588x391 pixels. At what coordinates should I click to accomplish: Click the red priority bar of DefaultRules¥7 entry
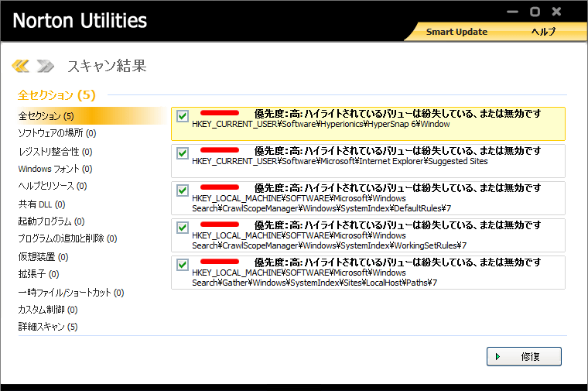220,187
